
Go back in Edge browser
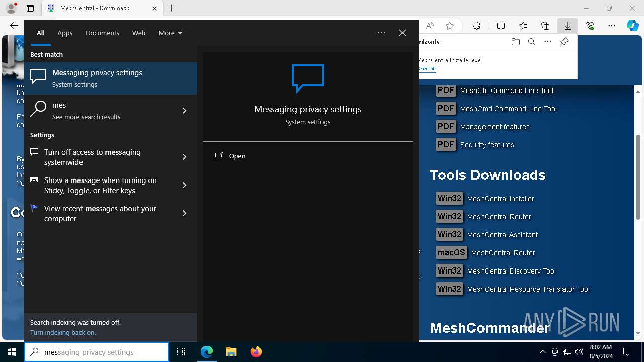[x=14, y=26]
